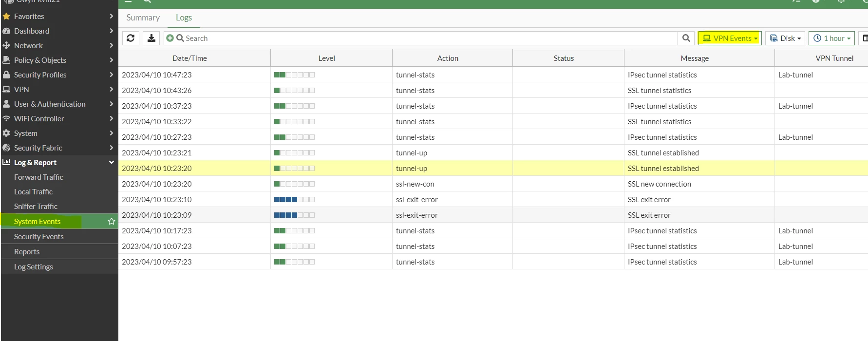Select the 10:23:10 ssl-exit-error log row
The height and width of the screenshot is (341, 868).
(493, 199)
